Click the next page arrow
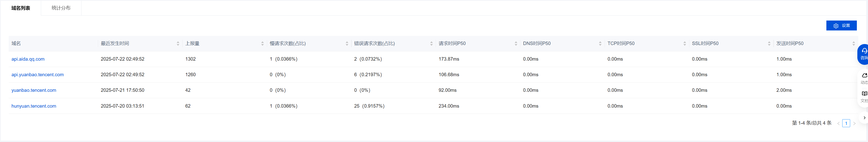The image size is (868, 142). coord(854,123)
